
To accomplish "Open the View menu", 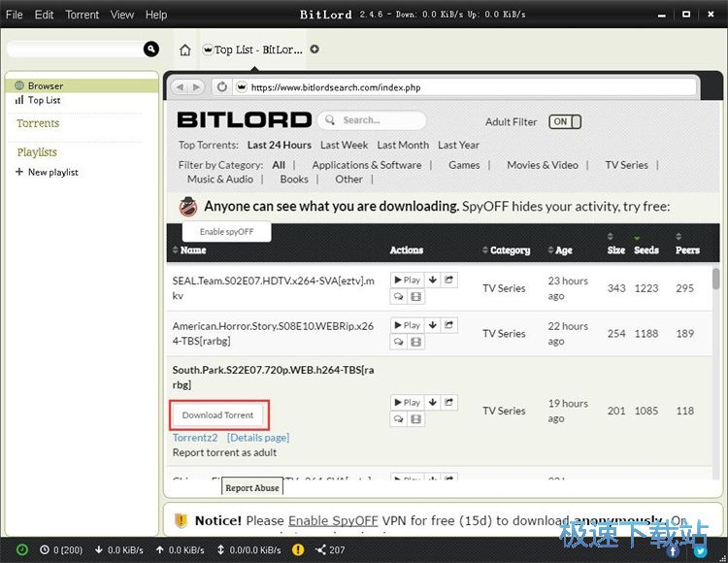I will [122, 15].
